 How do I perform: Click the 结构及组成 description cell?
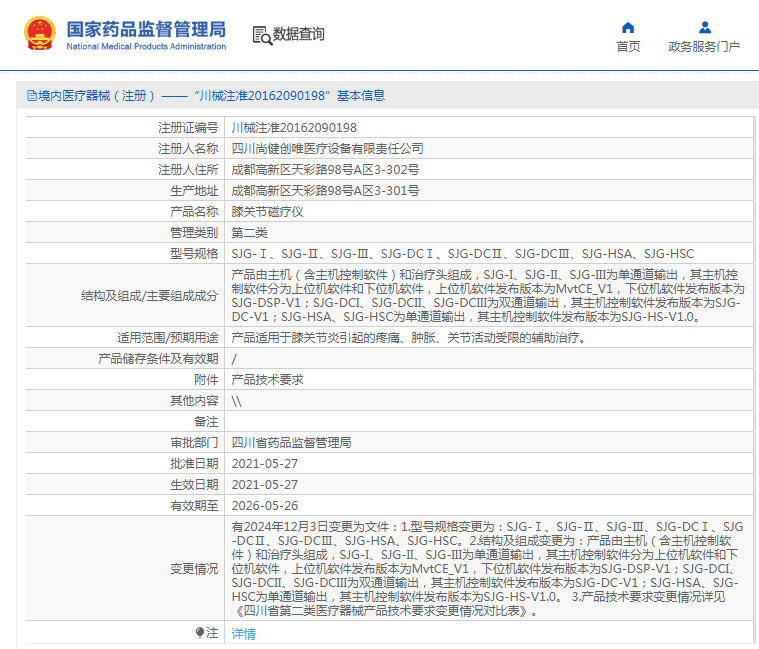488,296
